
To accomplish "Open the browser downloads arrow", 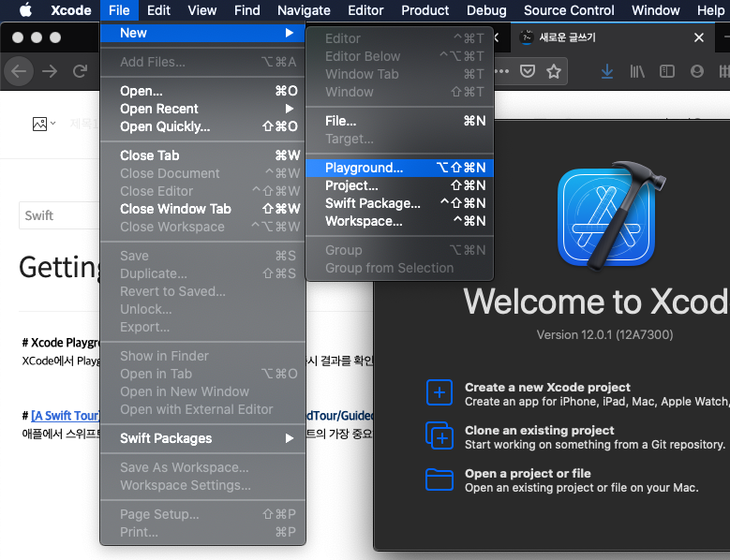I will point(607,71).
